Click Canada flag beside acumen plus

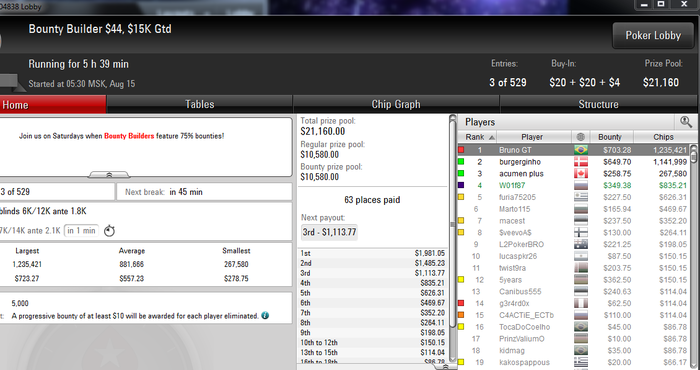pyautogui.click(x=581, y=174)
